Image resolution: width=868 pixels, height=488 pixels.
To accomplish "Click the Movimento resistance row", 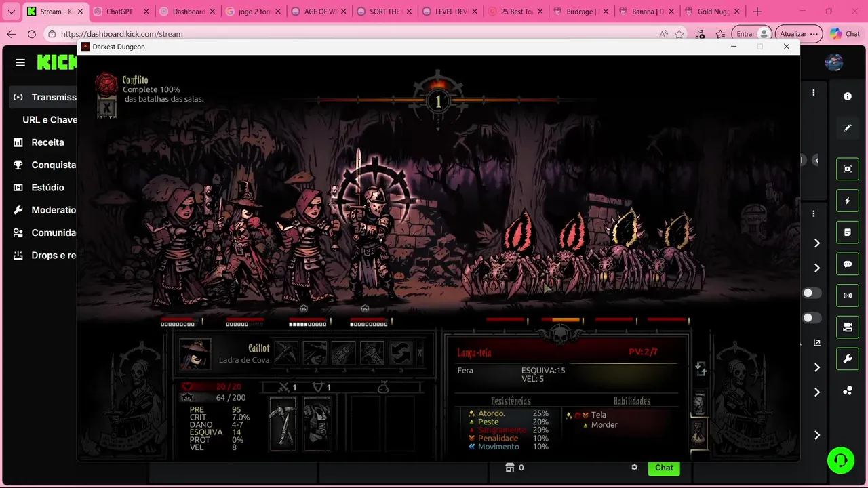I will point(509,447).
